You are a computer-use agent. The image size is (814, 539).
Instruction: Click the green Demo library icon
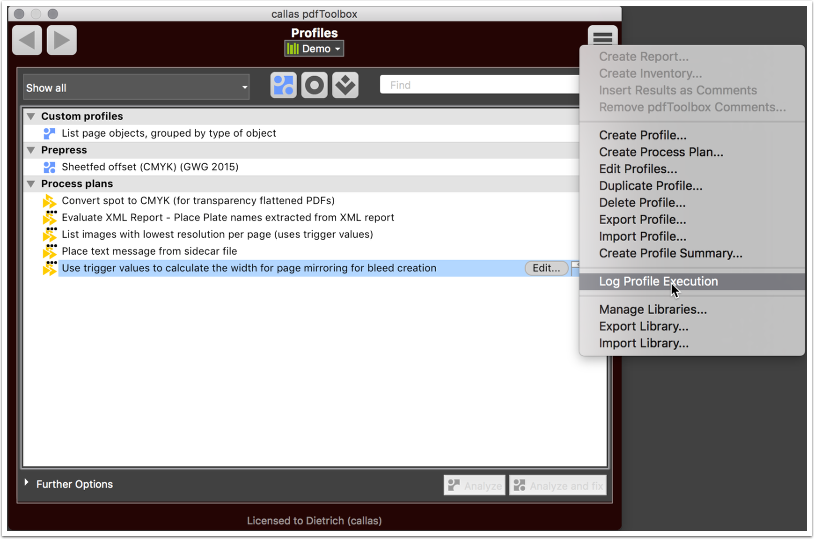coord(293,49)
